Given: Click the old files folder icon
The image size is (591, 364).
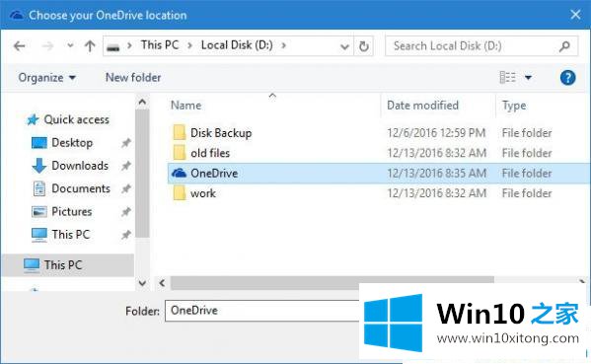Looking at the screenshot, I should click(180, 153).
